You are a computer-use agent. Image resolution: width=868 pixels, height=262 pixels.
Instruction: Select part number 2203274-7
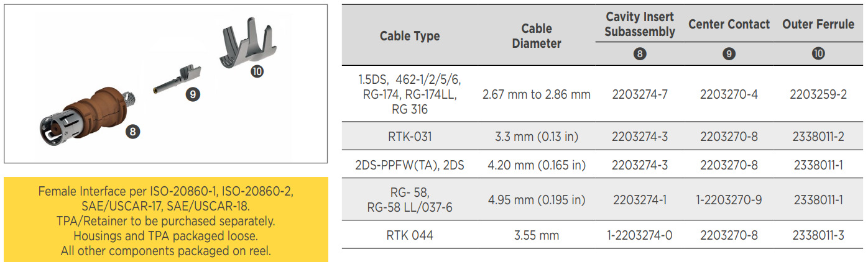coord(640,95)
